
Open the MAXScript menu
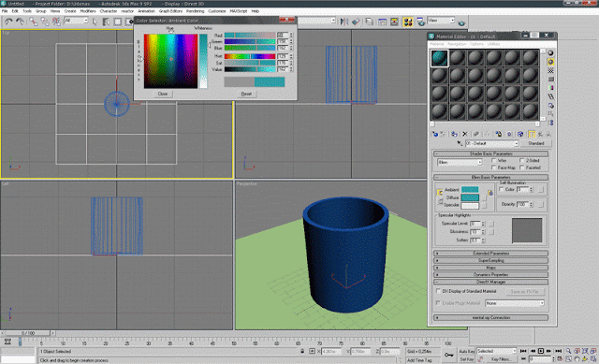[239, 11]
